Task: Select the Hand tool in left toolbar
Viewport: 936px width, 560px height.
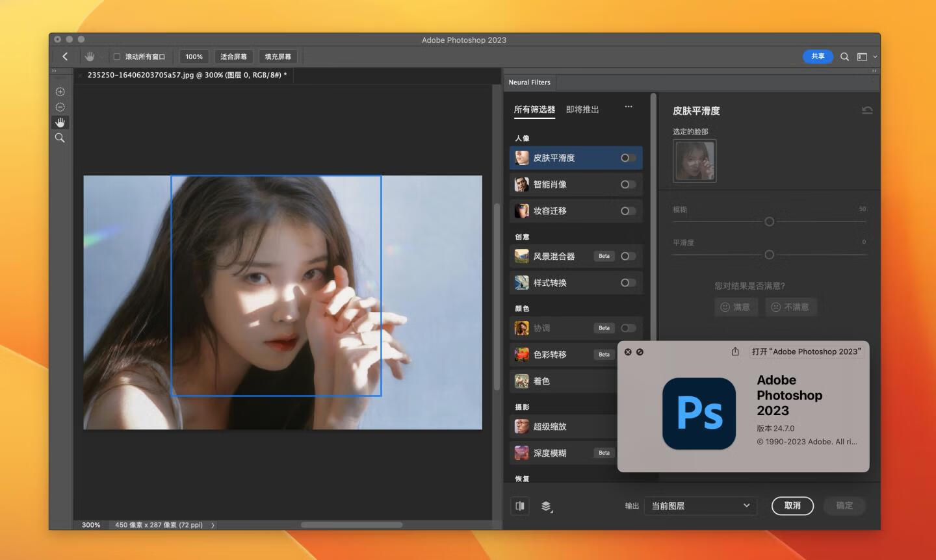Action: coord(60,123)
